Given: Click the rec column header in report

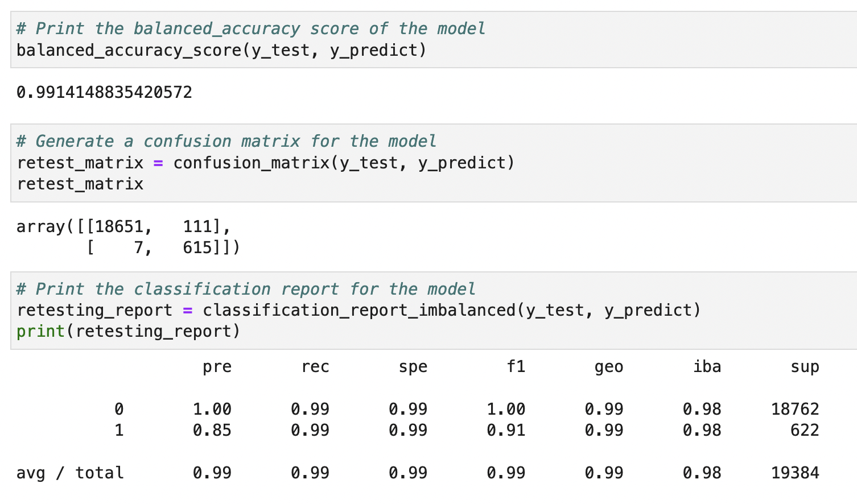Looking at the screenshot, I should click(x=315, y=367).
